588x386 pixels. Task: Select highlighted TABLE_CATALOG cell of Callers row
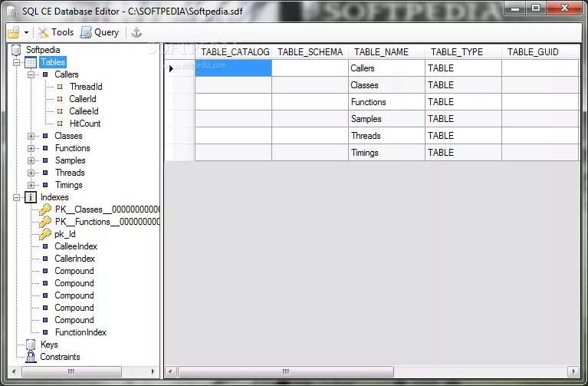point(234,68)
